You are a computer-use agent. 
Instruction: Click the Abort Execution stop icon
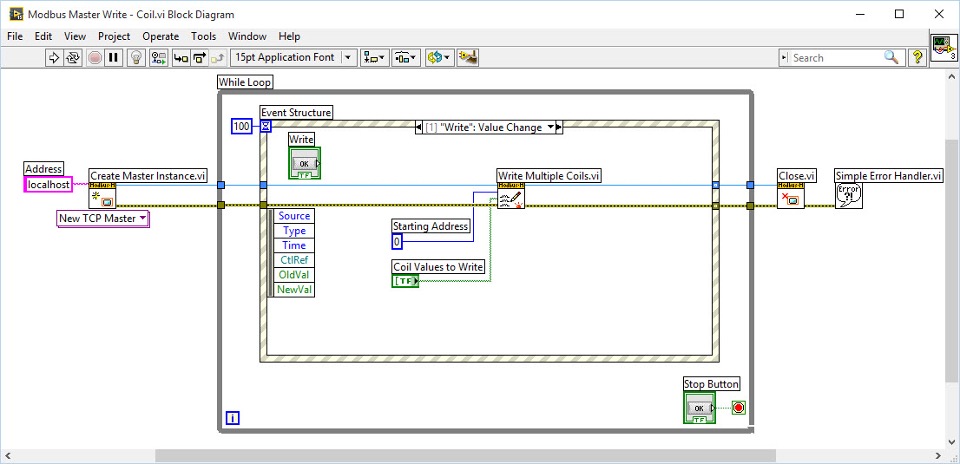pos(94,58)
